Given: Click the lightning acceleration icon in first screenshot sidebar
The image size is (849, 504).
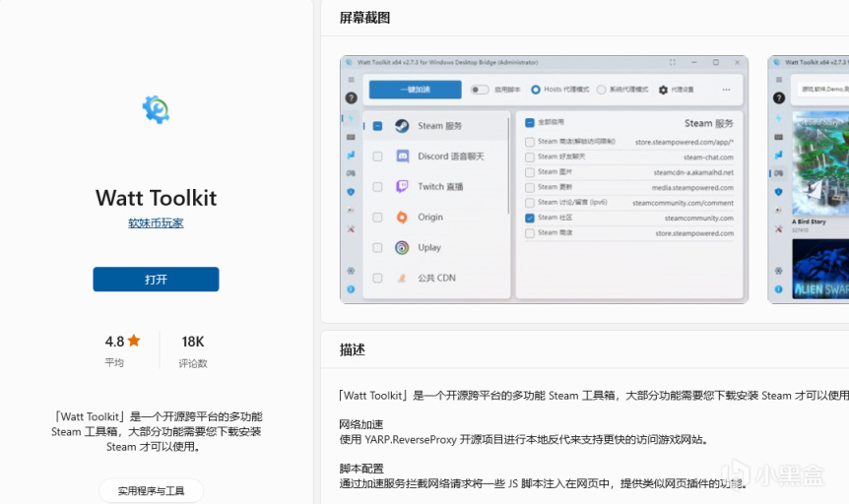Looking at the screenshot, I should click(351, 118).
